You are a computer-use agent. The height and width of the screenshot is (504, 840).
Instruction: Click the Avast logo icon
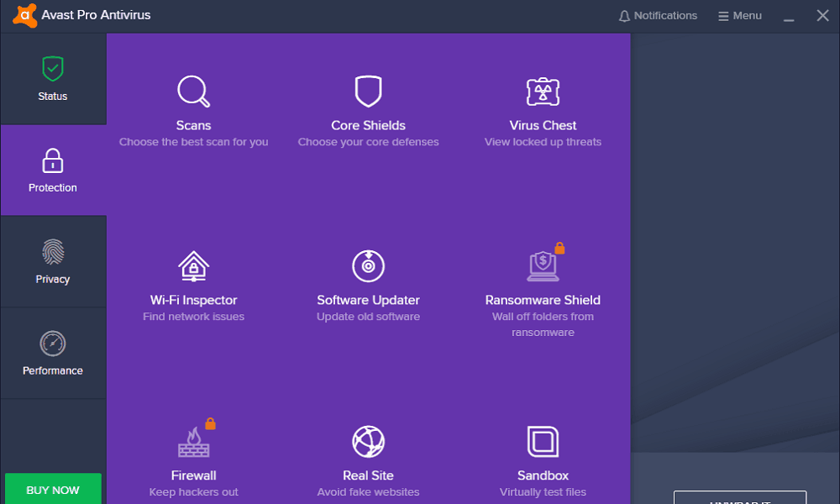click(24, 15)
